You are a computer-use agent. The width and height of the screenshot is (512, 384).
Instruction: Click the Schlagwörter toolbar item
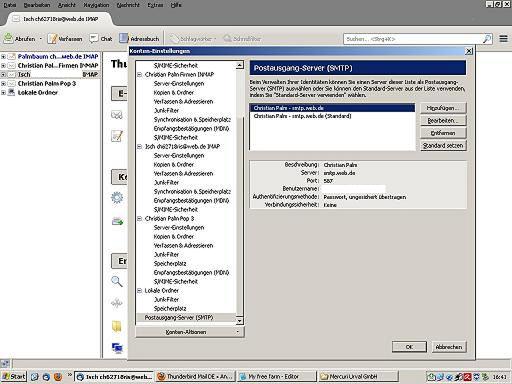point(193,39)
